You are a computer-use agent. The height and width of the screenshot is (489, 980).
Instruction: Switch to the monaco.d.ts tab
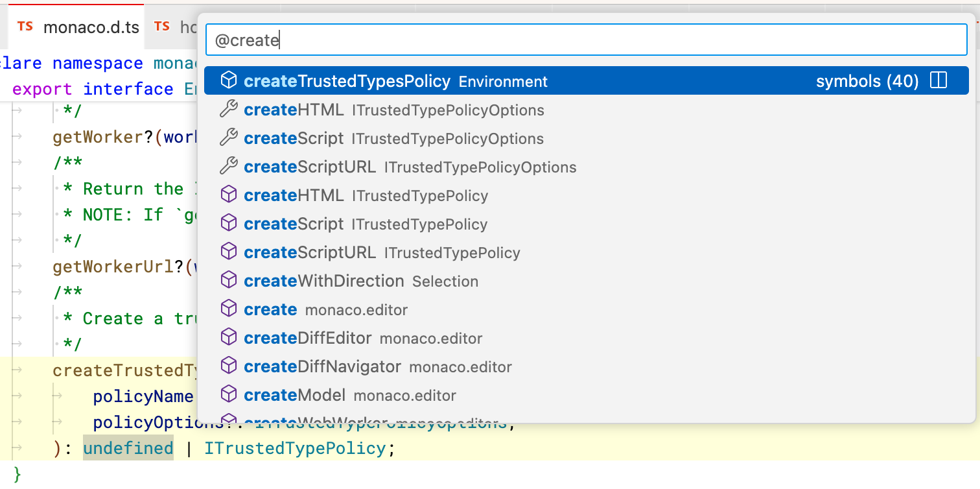click(x=75, y=27)
